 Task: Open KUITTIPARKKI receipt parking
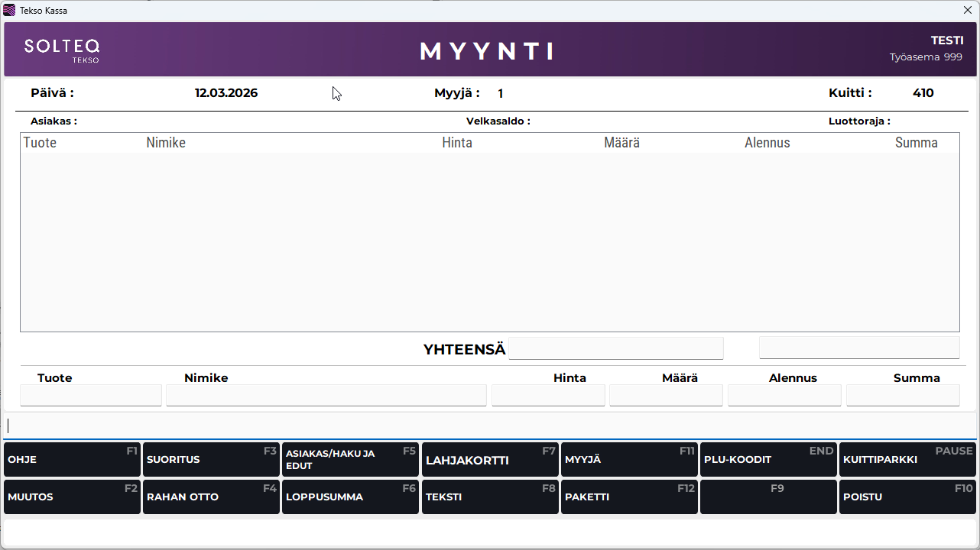pos(907,460)
